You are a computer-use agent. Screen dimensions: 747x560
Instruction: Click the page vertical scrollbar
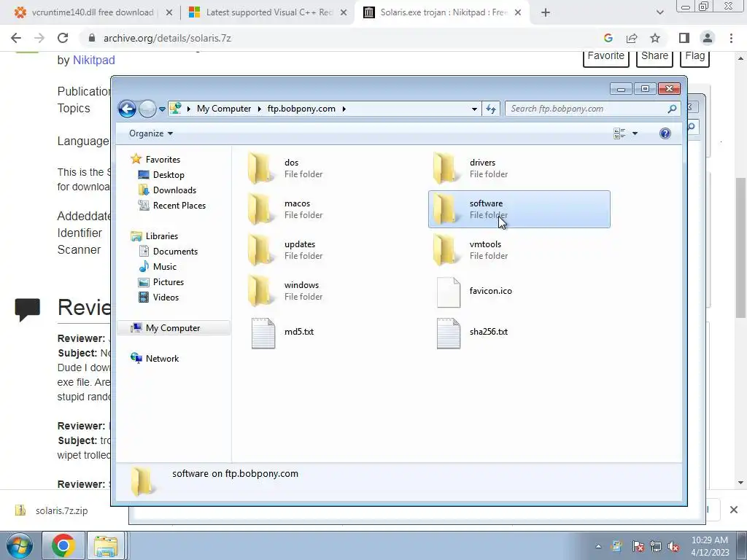pyautogui.click(x=740, y=247)
